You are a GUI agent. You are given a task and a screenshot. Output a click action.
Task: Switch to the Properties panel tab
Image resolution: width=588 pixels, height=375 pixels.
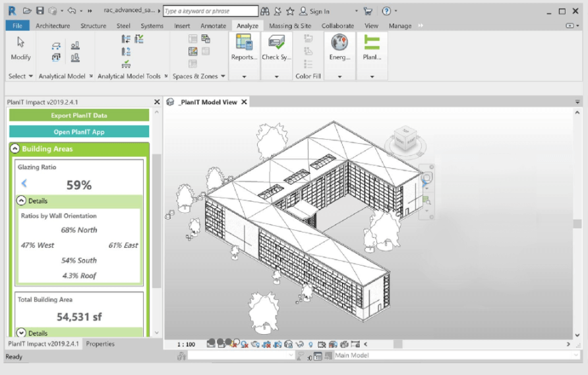[100, 344]
